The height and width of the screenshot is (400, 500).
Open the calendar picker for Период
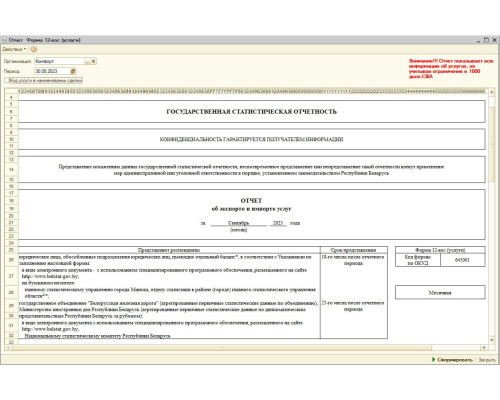73,71
